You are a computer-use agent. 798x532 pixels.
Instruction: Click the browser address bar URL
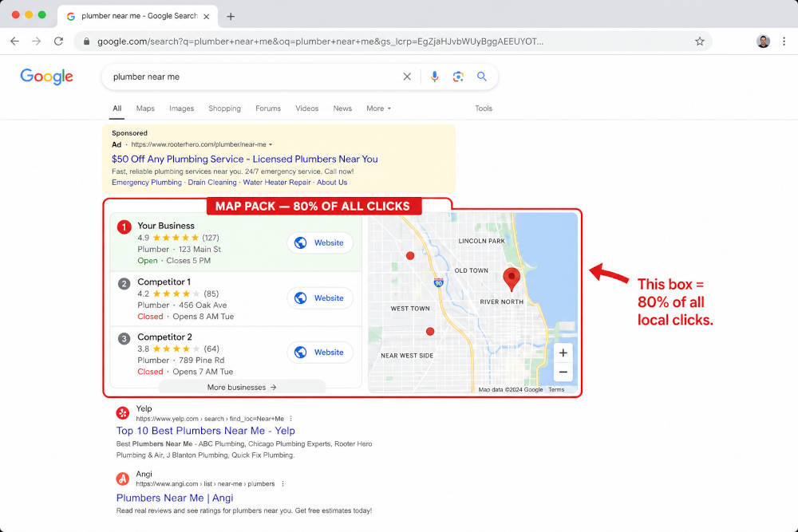point(320,41)
